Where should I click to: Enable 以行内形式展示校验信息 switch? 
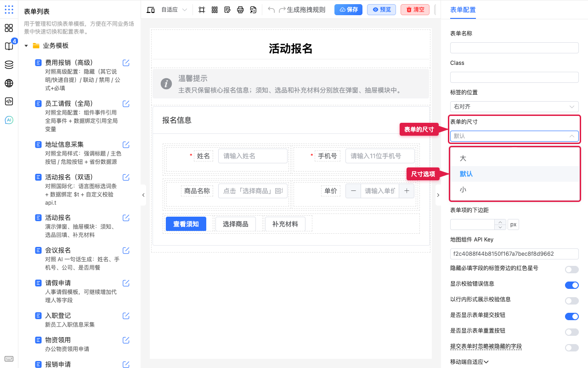(571, 301)
